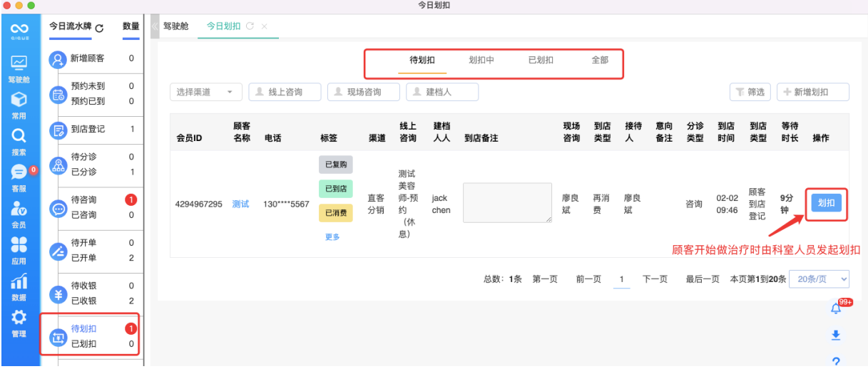This screenshot has width=868, height=369.
Task: Open the 20条/页 page size dropdown
Action: (820, 279)
